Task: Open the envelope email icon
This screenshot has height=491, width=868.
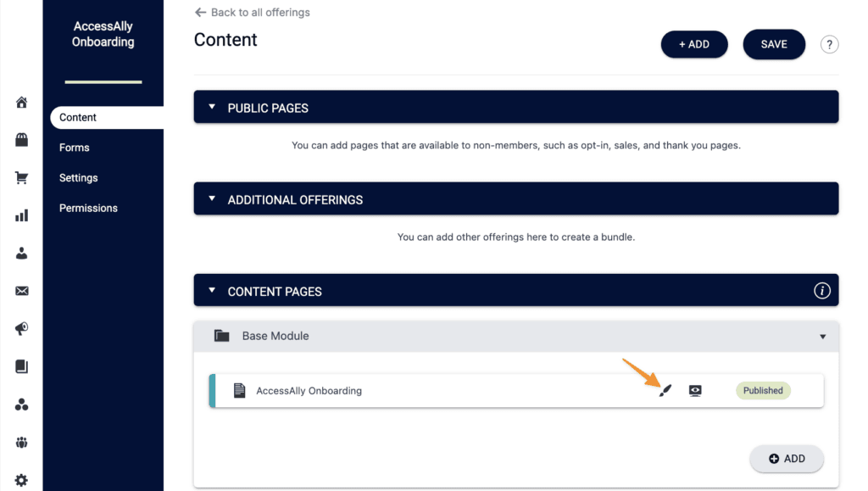Action: (x=22, y=291)
